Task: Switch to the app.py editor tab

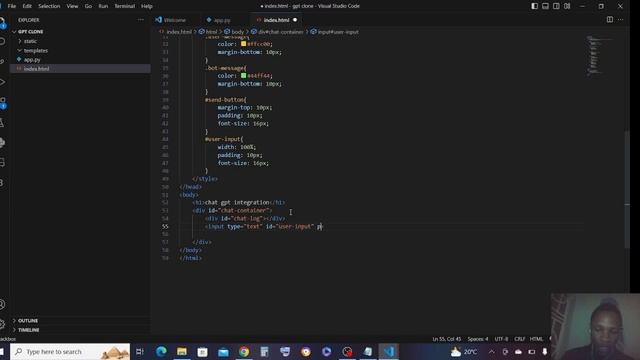Action: (222, 20)
